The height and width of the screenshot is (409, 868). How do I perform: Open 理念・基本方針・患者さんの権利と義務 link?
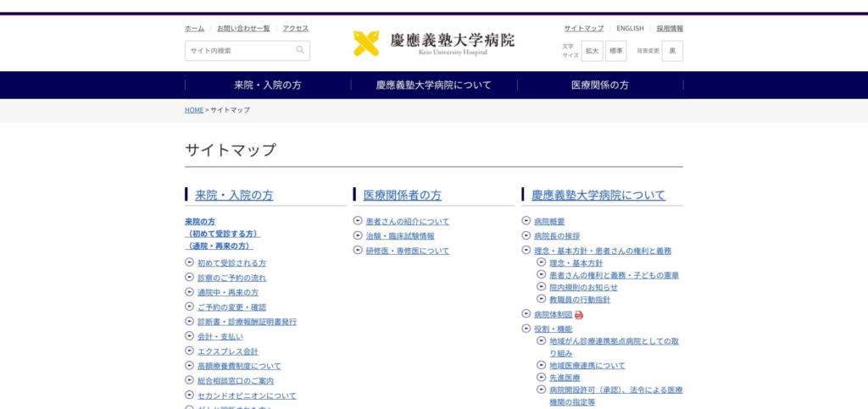(x=603, y=251)
